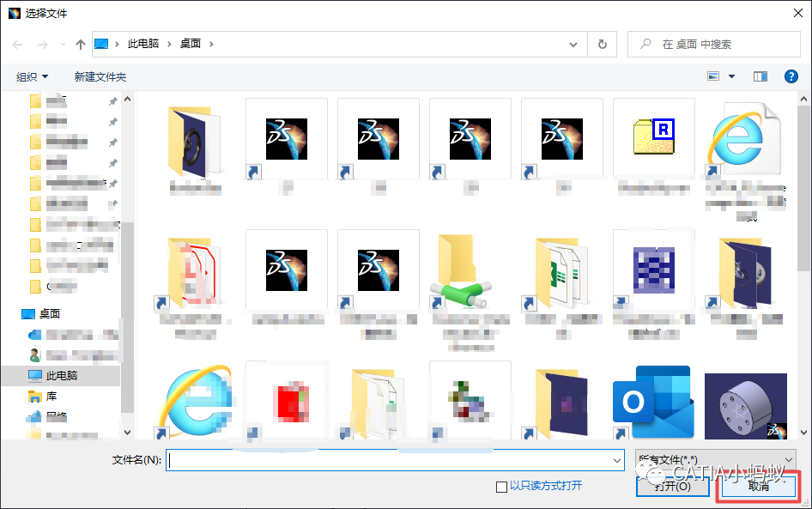Select the CATIA cylinder part thumbnail

point(746,405)
